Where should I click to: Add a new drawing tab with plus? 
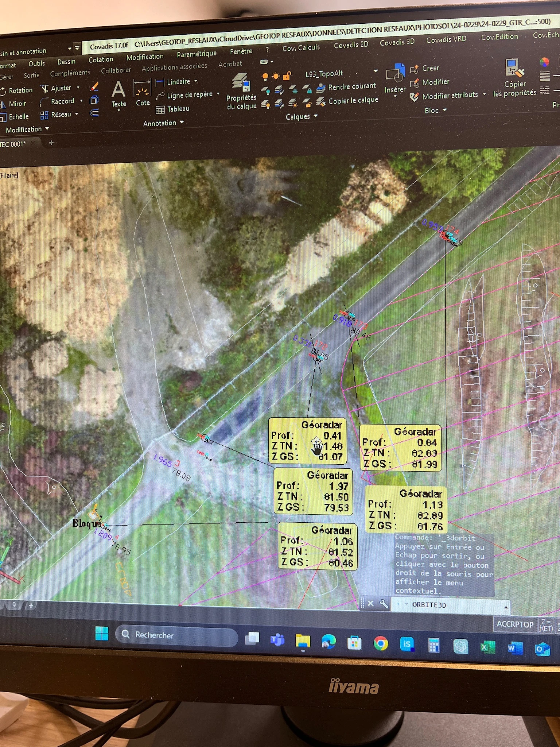coord(51,143)
